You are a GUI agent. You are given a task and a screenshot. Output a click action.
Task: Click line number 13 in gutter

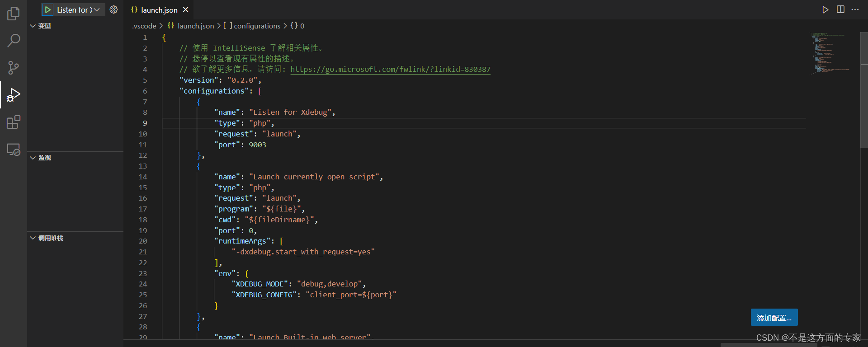[x=143, y=166]
